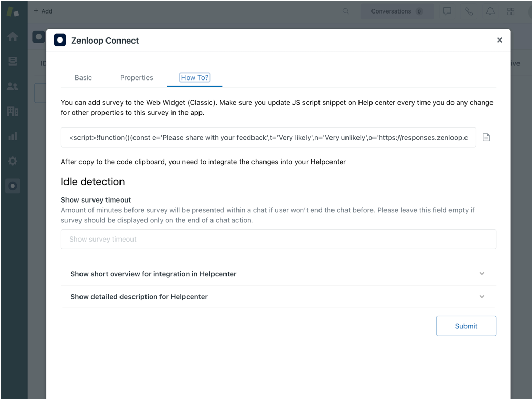The image size is (532, 399).
Task: Switch to the Basic tab
Action: pos(83,77)
